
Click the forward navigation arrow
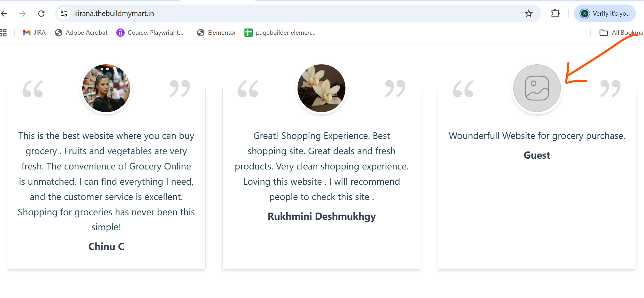tap(23, 14)
